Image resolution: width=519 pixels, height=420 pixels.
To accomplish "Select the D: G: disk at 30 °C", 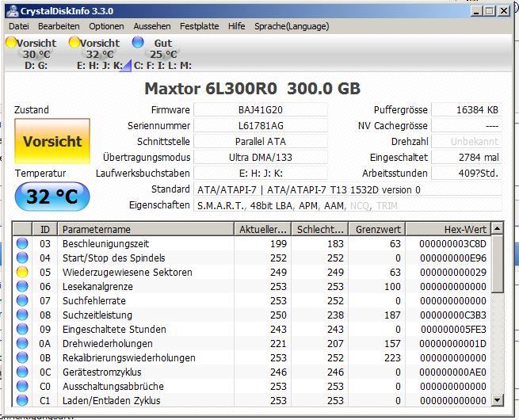I will tap(32, 54).
